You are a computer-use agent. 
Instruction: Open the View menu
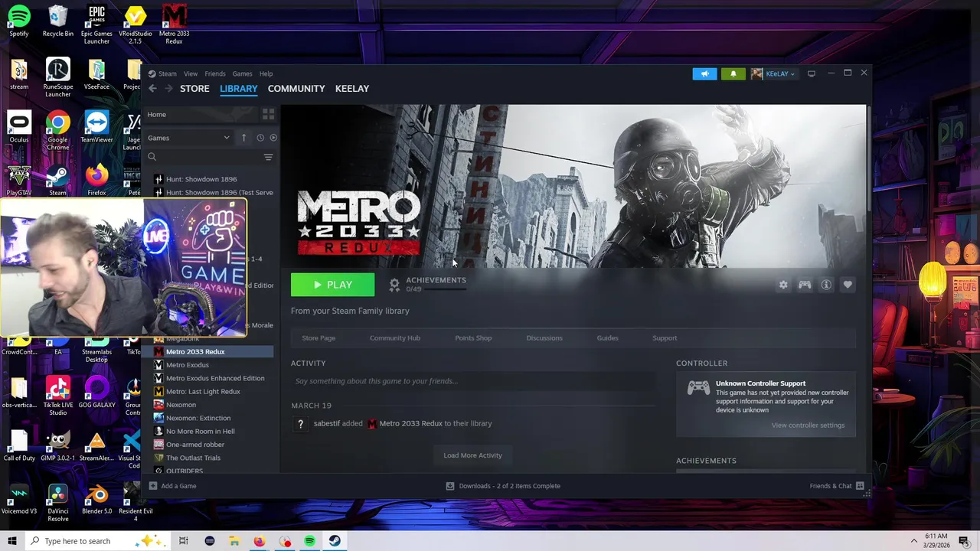coord(191,73)
